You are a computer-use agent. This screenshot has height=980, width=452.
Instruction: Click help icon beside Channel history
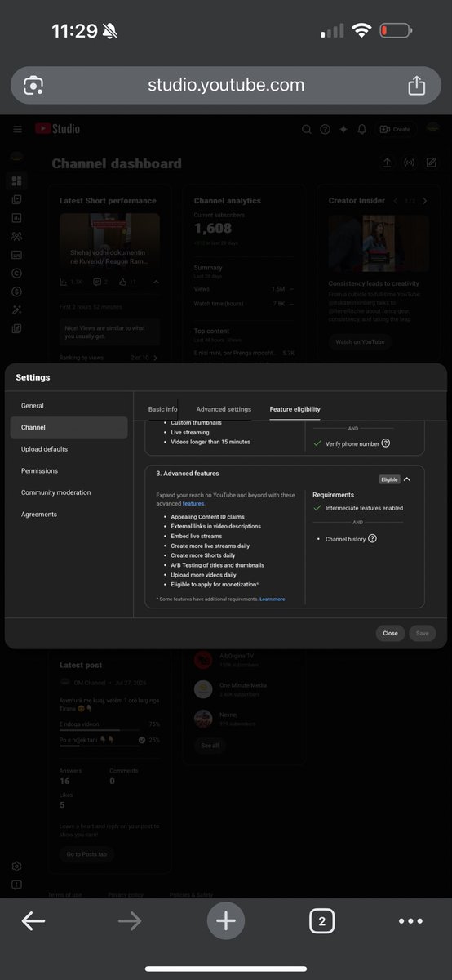tap(372, 539)
